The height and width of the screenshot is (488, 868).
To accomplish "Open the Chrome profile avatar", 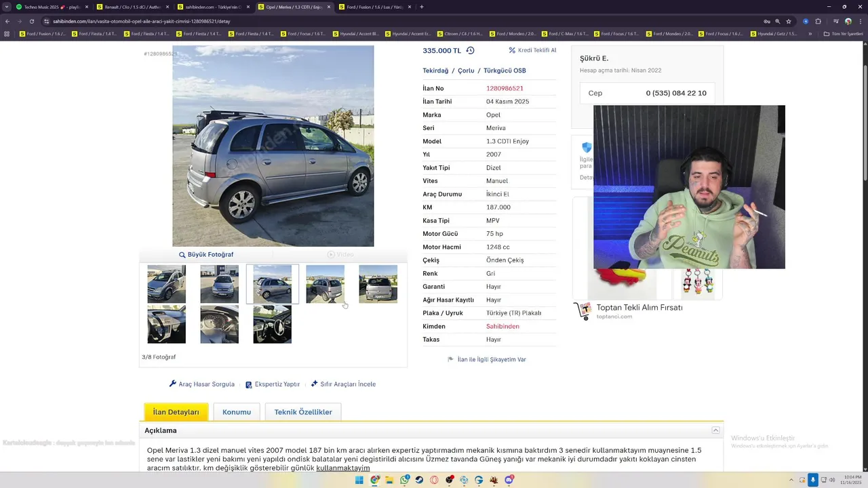I will pos(848,21).
